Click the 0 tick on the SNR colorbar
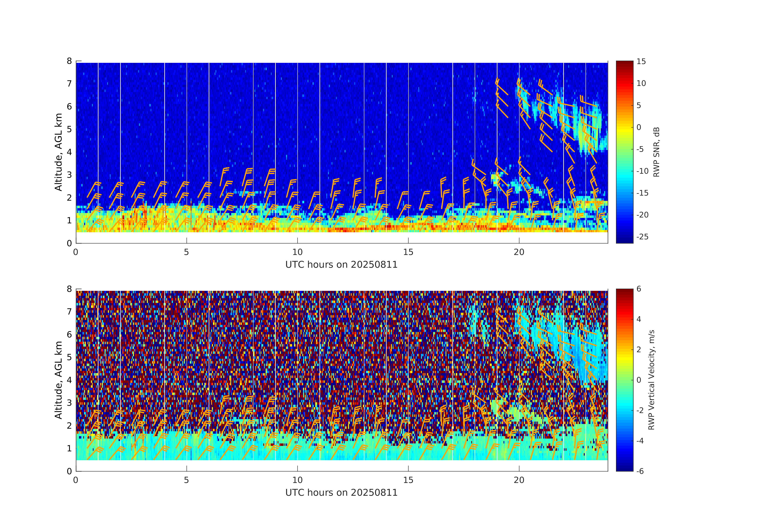This screenshot has height=532, width=775. [x=639, y=127]
